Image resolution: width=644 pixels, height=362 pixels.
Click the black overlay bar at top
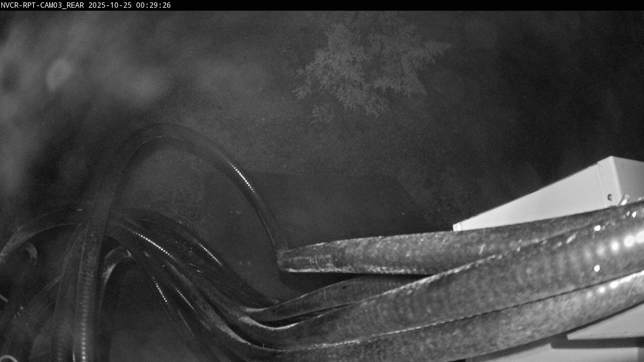pos(402,5)
